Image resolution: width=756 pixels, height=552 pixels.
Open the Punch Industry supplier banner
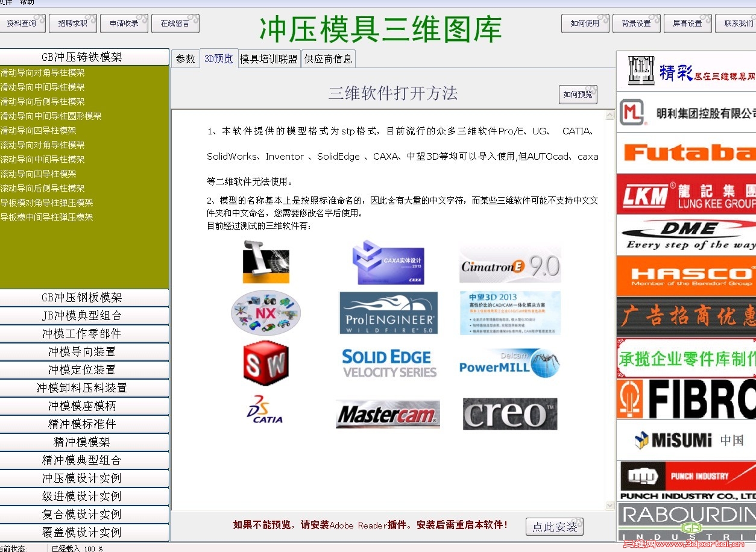click(686, 481)
